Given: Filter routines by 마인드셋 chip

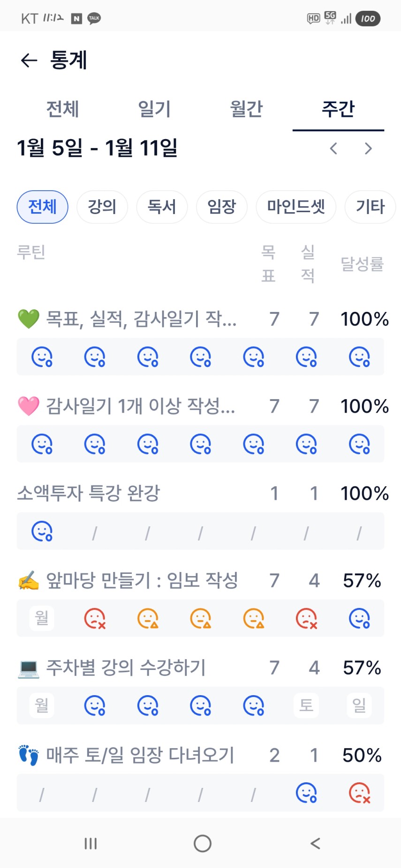Looking at the screenshot, I should (296, 207).
